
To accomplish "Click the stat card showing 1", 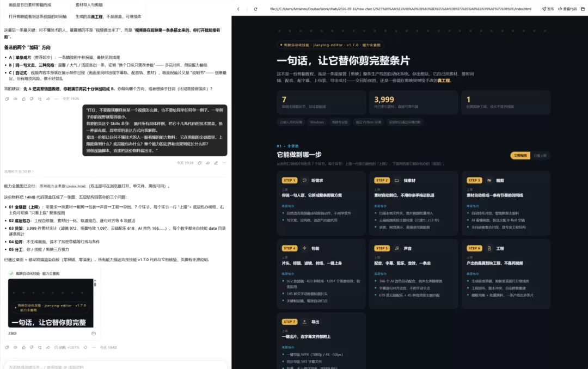I will click(x=505, y=102).
